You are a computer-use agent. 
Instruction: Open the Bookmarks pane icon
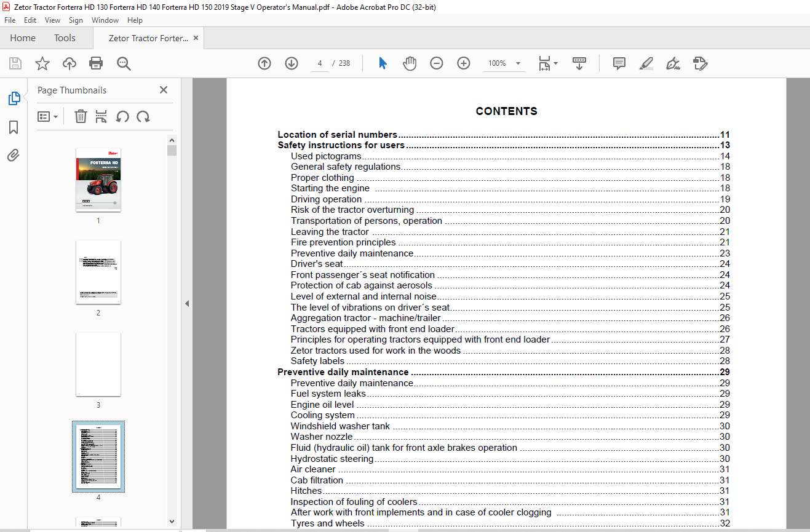coord(14,127)
